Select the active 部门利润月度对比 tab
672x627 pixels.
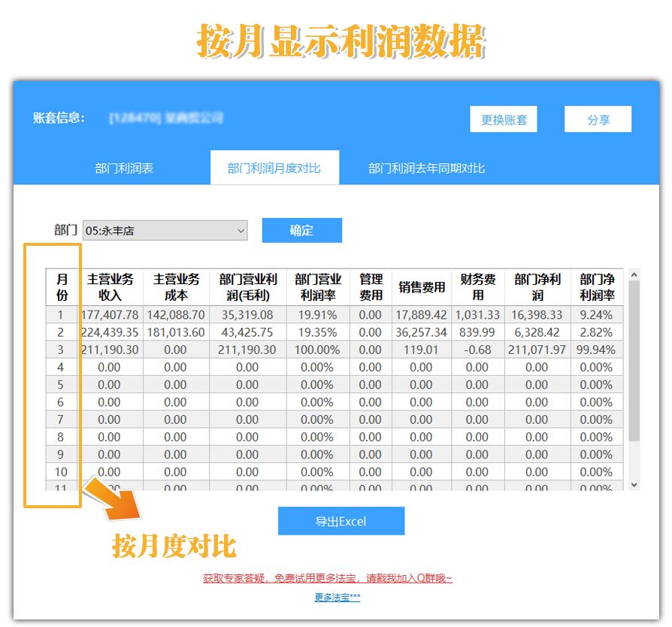click(x=274, y=168)
